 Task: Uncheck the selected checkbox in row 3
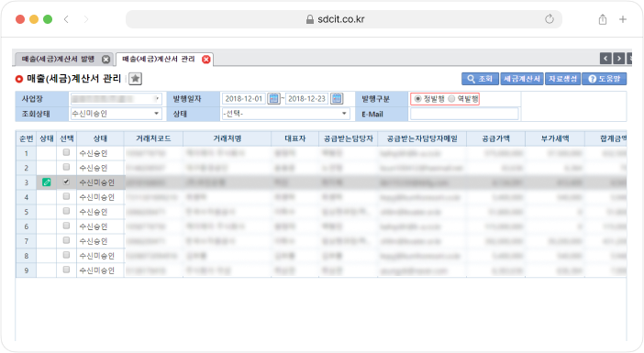(66, 182)
